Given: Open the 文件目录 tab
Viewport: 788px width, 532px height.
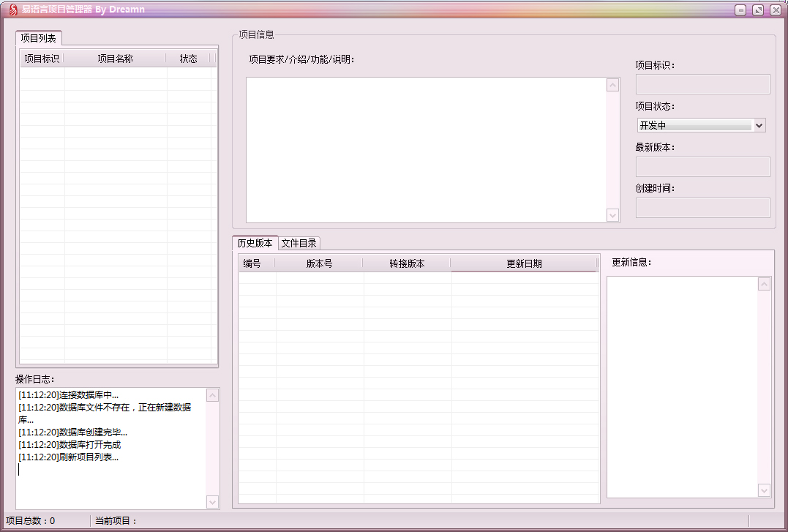Looking at the screenshot, I should [x=299, y=244].
